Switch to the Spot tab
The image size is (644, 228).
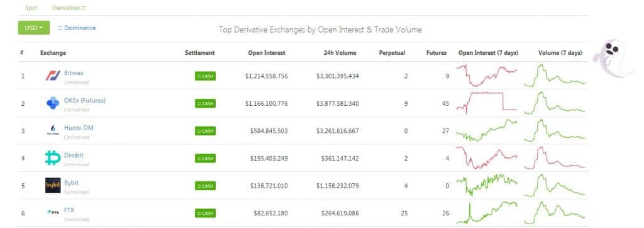point(31,8)
